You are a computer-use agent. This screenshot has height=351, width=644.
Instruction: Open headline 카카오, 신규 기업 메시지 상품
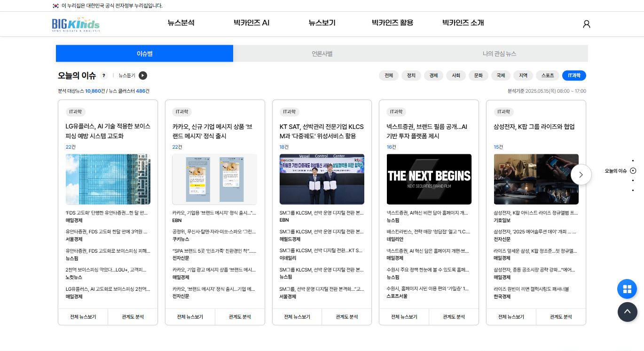(x=212, y=131)
